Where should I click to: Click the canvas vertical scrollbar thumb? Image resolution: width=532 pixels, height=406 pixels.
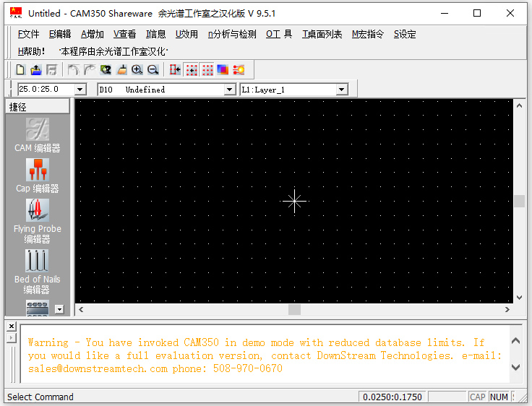coord(519,201)
